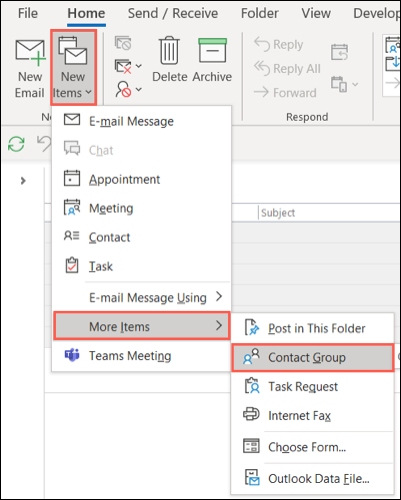The height and width of the screenshot is (500, 401).
Task: Click the New Email envelope icon
Action: [30, 52]
